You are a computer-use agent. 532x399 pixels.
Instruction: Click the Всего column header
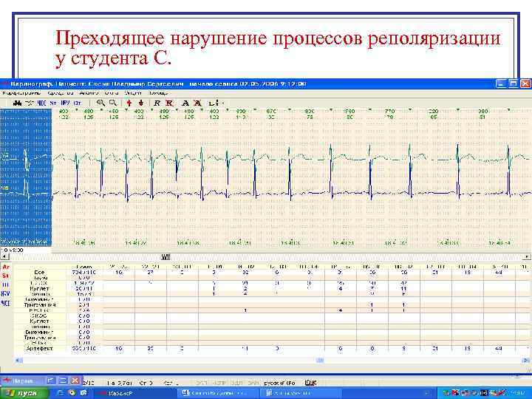[83, 267]
